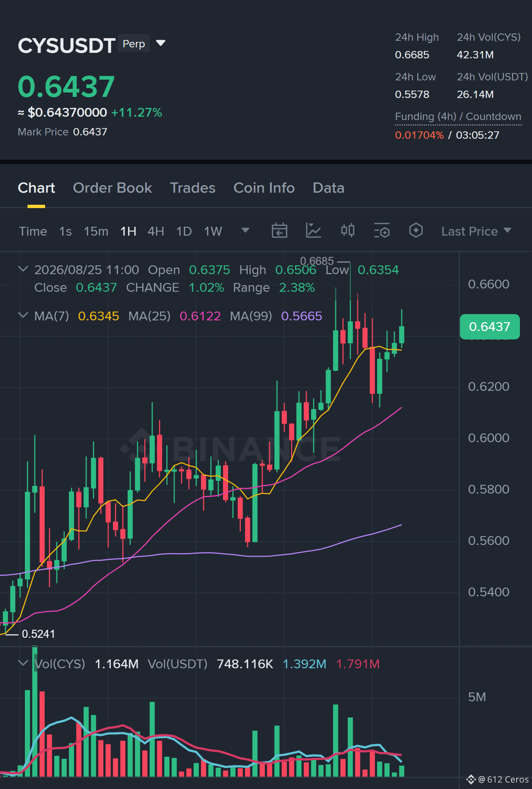Click the 0.6600 price axis label

tap(489, 284)
